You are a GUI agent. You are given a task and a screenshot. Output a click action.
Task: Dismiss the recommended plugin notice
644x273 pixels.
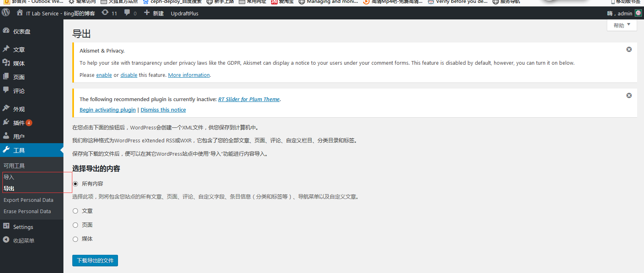pos(629,95)
